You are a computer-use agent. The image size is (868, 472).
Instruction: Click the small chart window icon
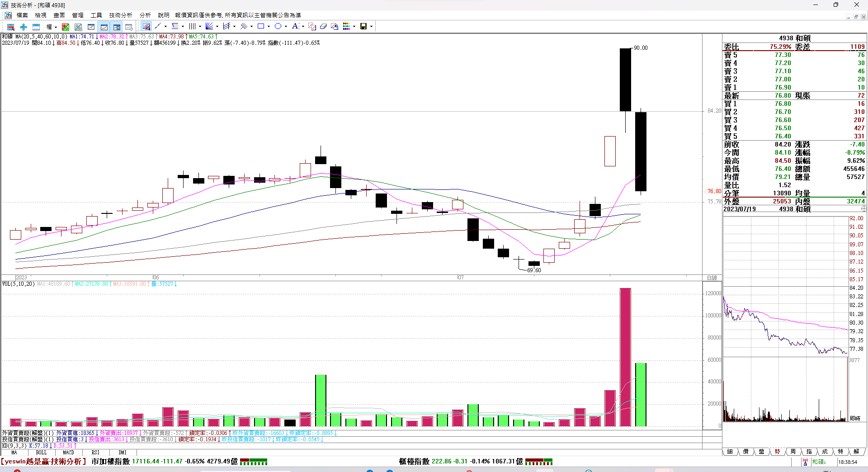click(91, 27)
